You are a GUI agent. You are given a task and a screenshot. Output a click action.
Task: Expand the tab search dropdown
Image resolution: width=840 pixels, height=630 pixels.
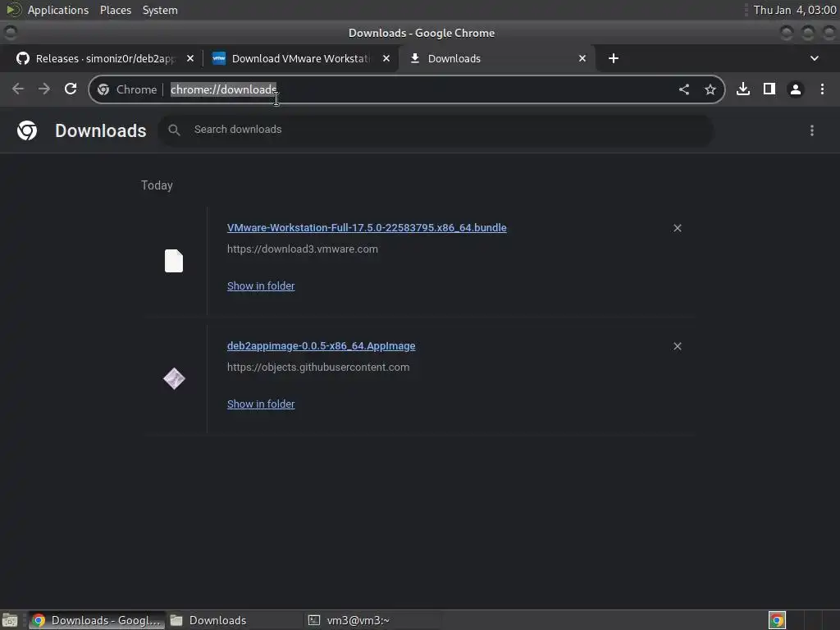(815, 58)
